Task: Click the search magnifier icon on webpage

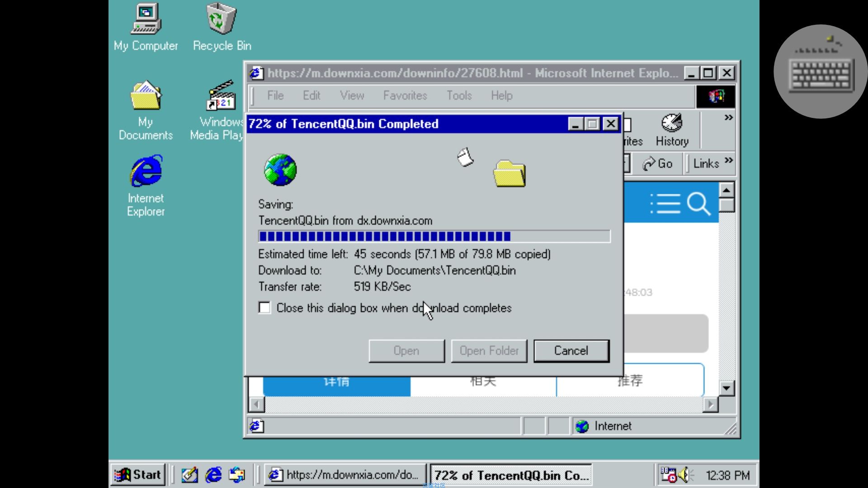Action: coord(698,203)
